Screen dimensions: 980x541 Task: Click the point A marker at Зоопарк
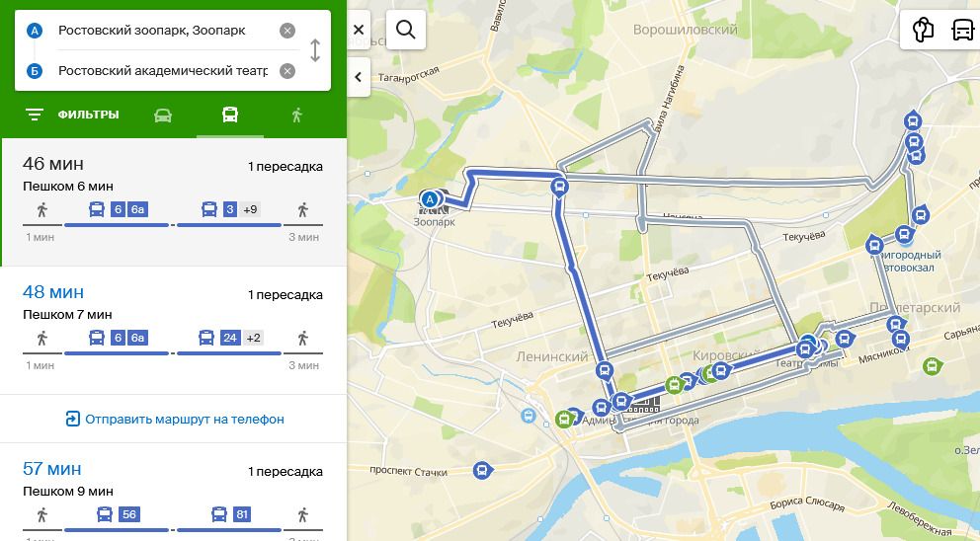430,199
